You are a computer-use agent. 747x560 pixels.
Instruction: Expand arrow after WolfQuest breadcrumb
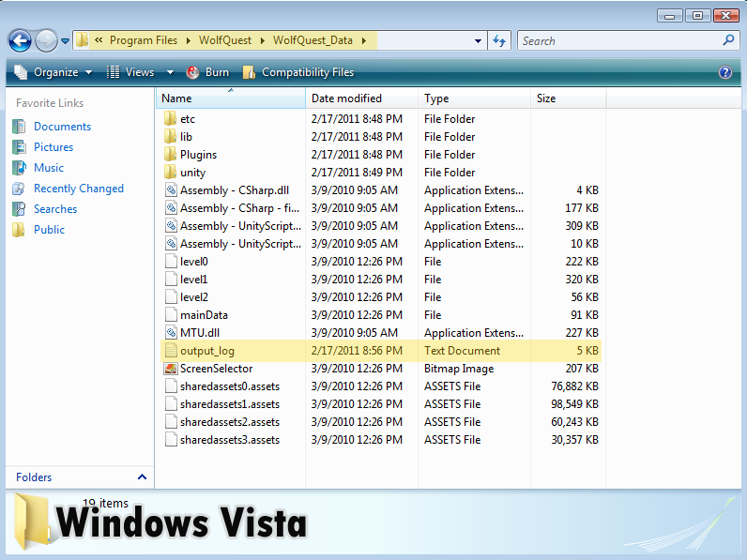click(x=263, y=41)
